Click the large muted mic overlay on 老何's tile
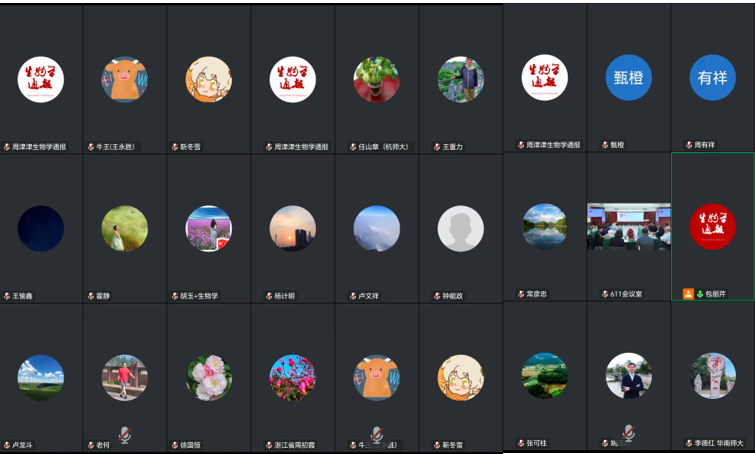Screen dimensions: 755x454 tap(125, 435)
